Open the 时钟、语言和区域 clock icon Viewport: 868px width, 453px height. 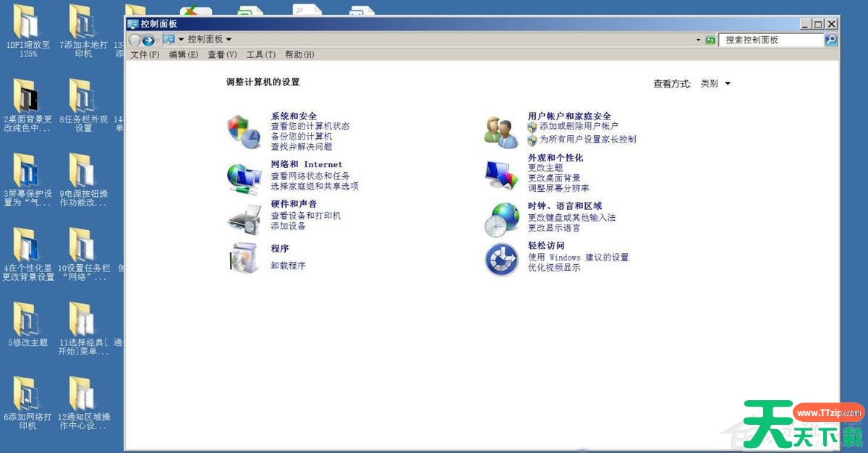pyautogui.click(x=501, y=219)
